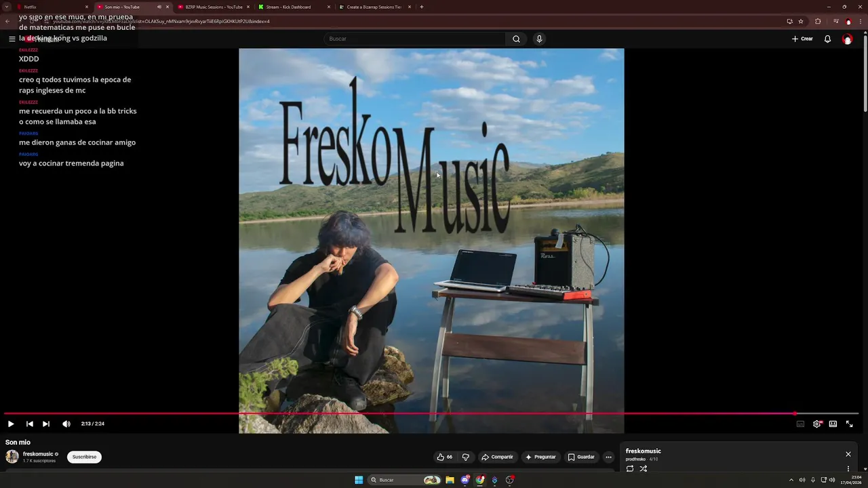Screen dimensions: 868x488
Task: Close the freskomusic playlist panel
Action: click(848, 454)
